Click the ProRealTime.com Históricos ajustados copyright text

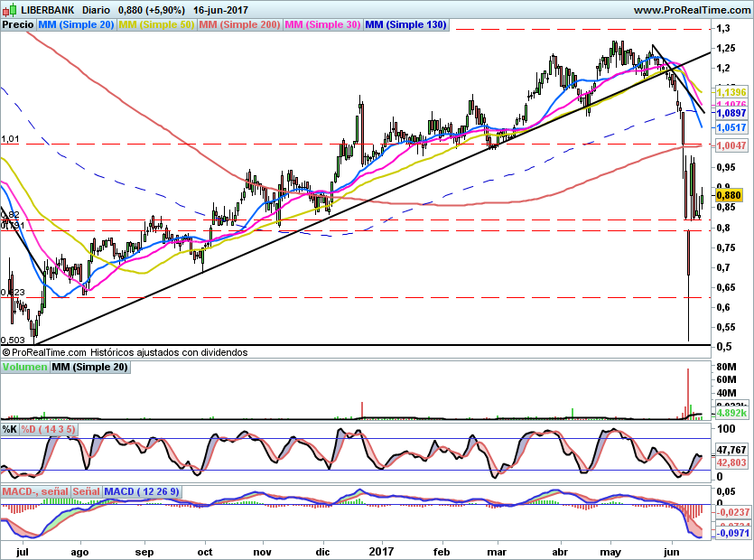125,352
